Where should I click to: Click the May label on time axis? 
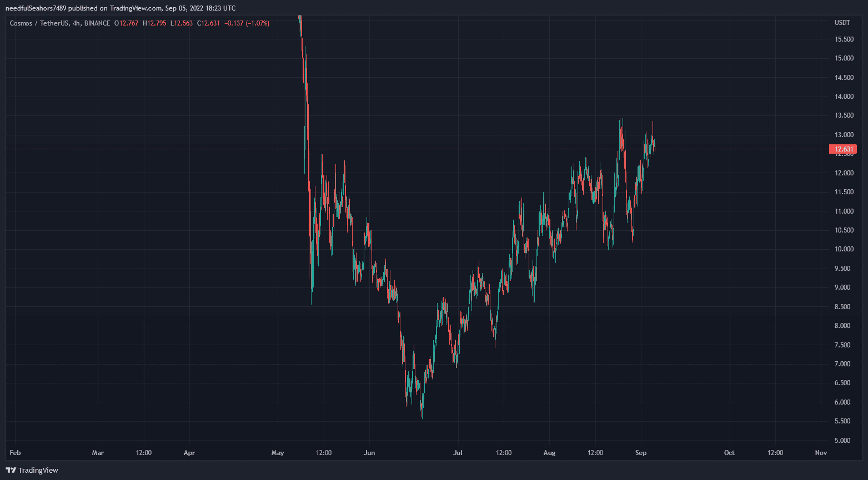click(278, 453)
